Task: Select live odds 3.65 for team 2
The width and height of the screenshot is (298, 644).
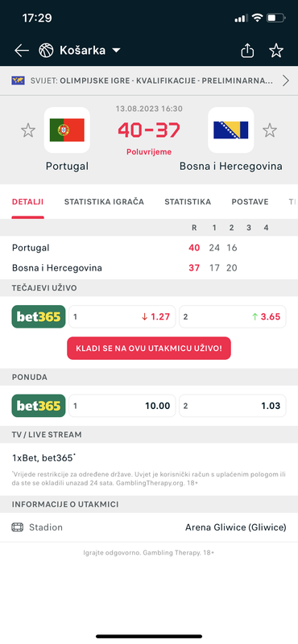Action: click(x=233, y=316)
